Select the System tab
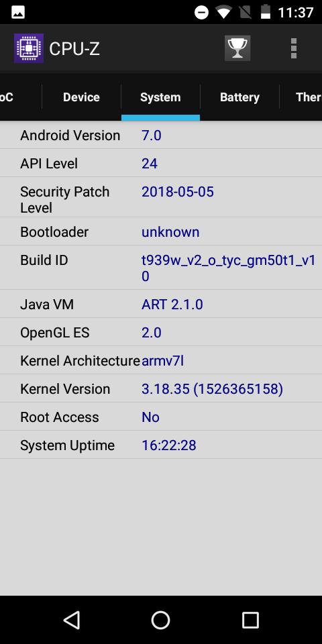Screen dimensions: 322x644 (x=160, y=97)
